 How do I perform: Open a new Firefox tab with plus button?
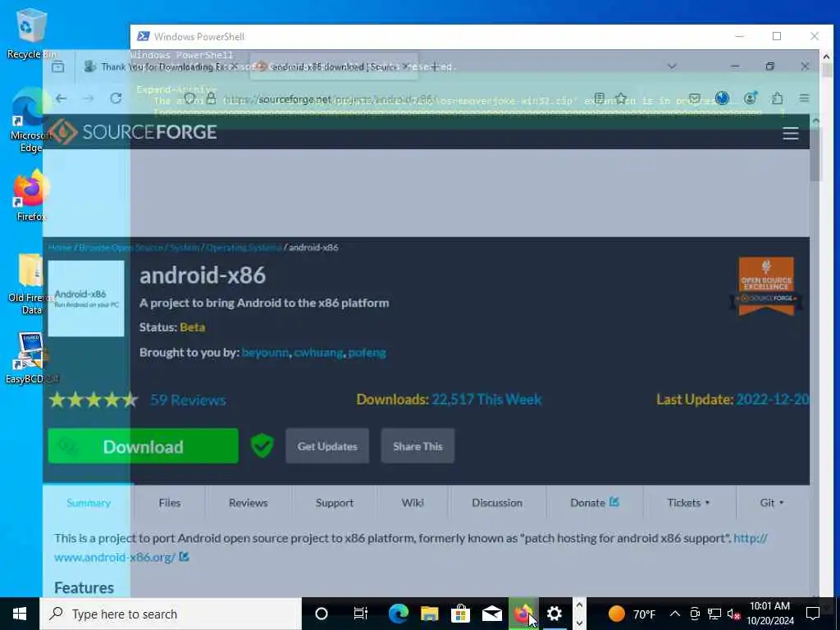pyautogui.click(x=435, y=66)
